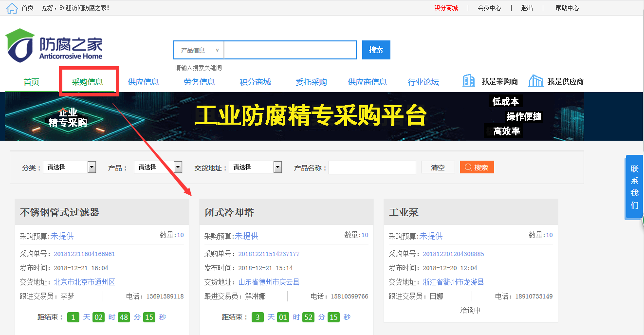
Task: Open the 分类 category dropdown
Action: 70,167
